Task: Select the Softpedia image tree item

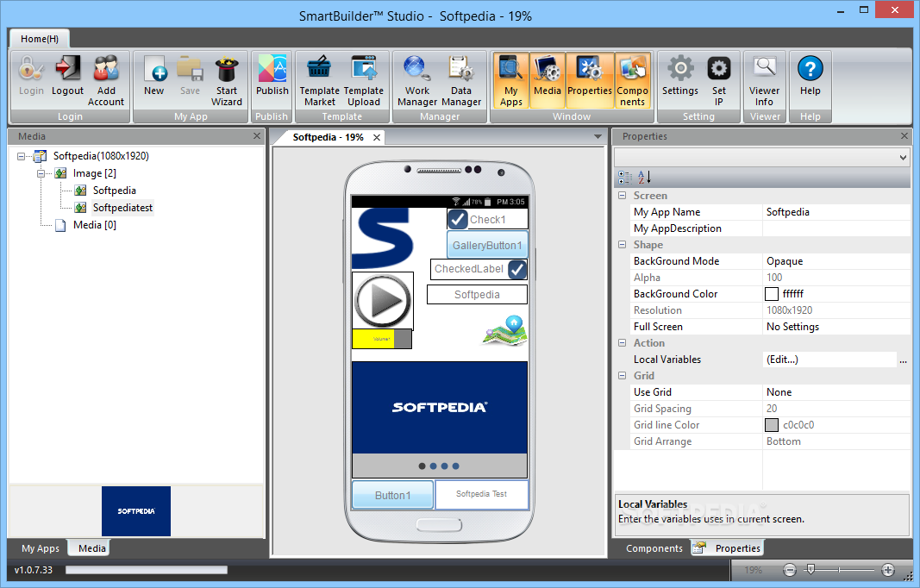Action: (114, 191)
